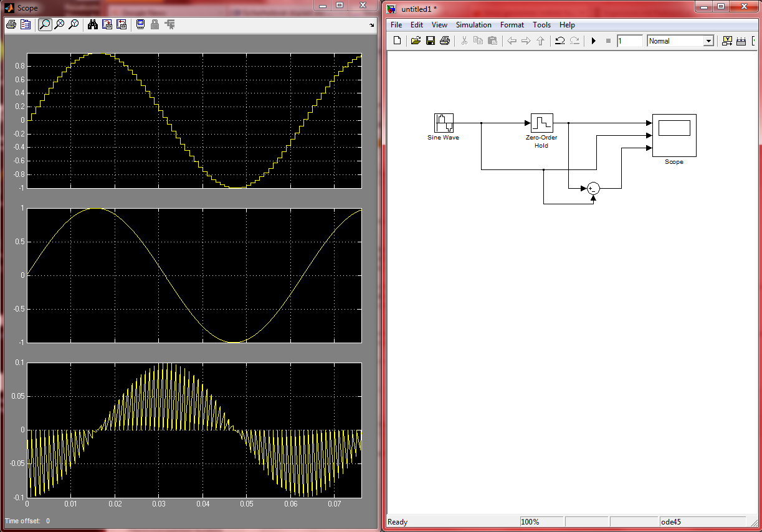
Task: Toggle the Zoom tool in Scope
Action: (x=44, y=25)
